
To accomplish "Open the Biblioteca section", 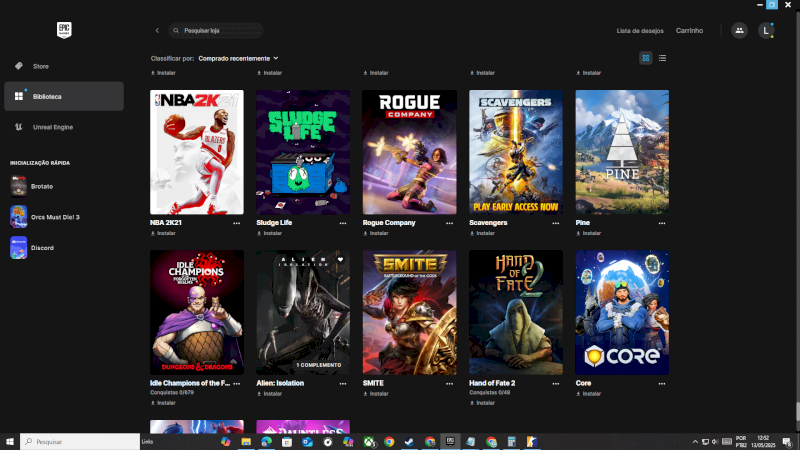I will point(64,96).
